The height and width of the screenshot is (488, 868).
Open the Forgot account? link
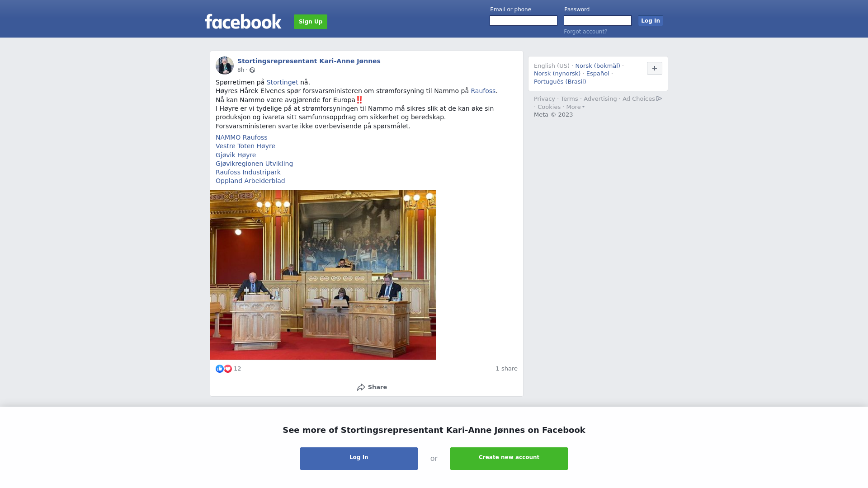585,32
